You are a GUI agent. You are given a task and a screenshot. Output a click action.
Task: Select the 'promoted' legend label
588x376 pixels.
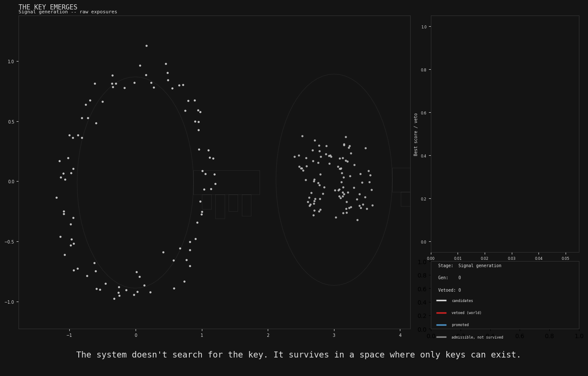460,325
